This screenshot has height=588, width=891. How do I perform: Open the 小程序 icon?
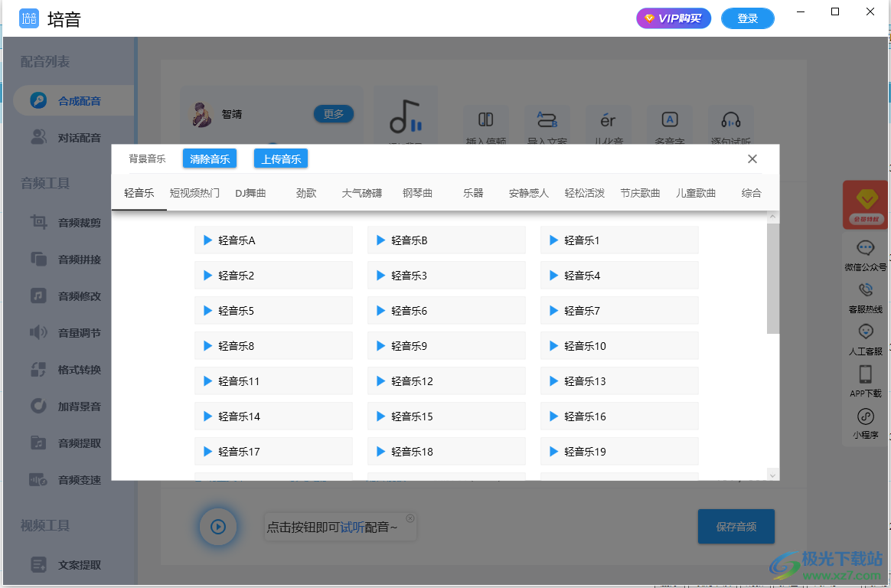coord(866,416)
